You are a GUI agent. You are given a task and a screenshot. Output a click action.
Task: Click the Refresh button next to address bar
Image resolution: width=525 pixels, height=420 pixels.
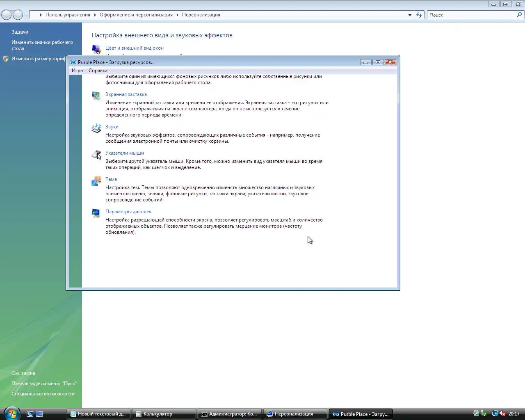pos(419,15)
